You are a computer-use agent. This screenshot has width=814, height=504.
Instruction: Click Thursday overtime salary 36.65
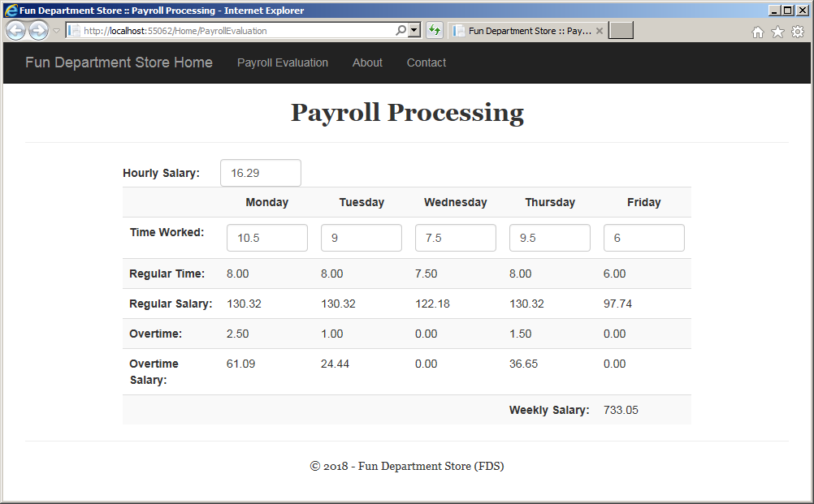coord(523,364)
